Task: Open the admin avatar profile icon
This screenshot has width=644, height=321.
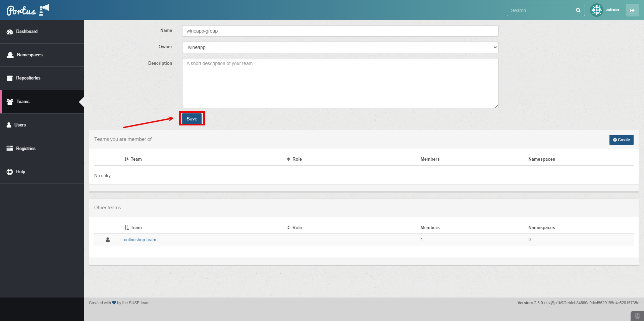Action: [596, 10]
